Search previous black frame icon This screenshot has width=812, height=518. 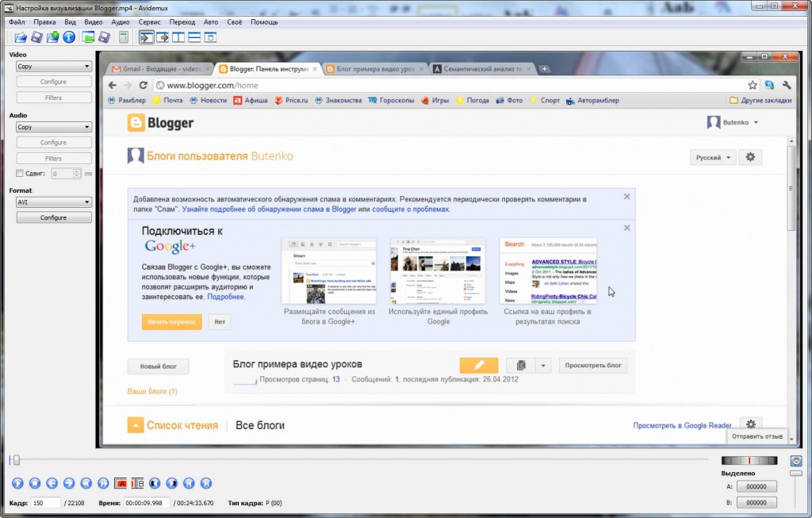point(155,483)
